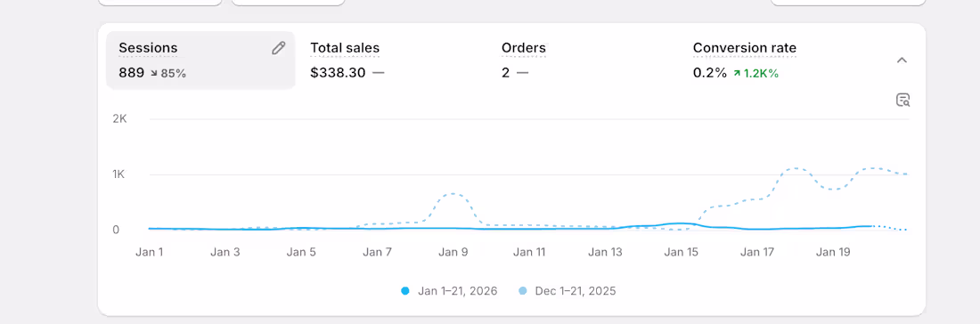
Task: Toggle the Jan 1–21, 2026 legend series
Action: (449, 291)
